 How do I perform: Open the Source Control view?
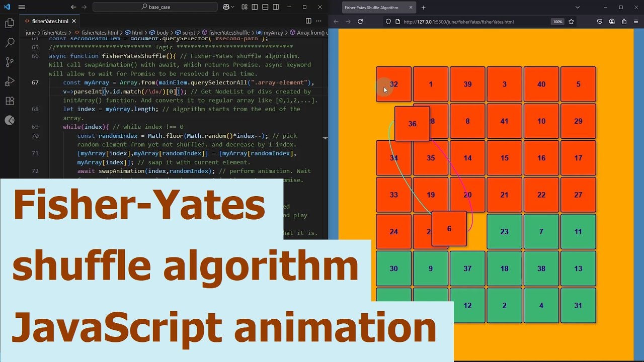(10, 62)
